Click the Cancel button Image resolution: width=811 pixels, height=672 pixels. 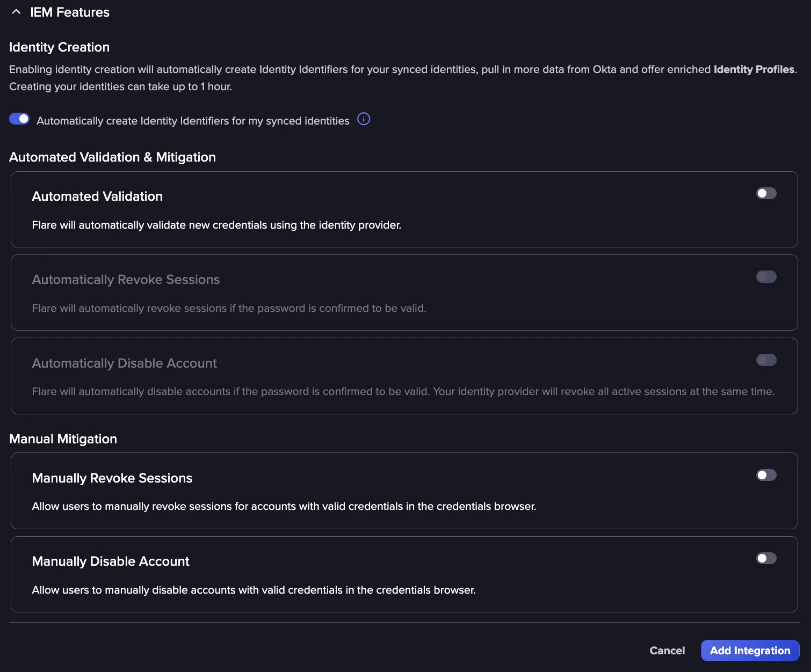[x=667, y=651]
